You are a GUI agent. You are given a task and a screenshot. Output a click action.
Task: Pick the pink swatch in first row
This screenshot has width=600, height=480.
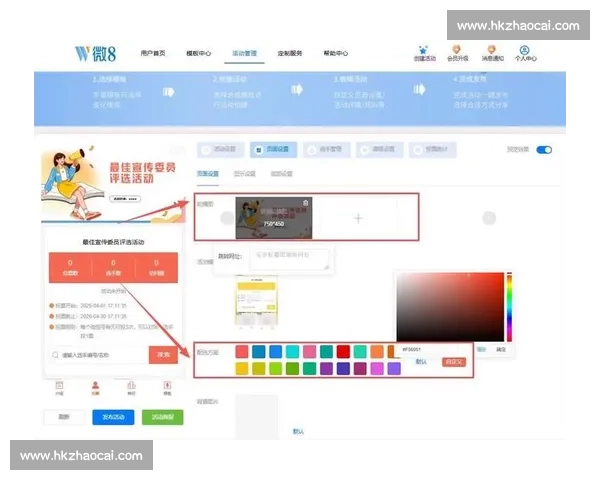tap(310, 351)
